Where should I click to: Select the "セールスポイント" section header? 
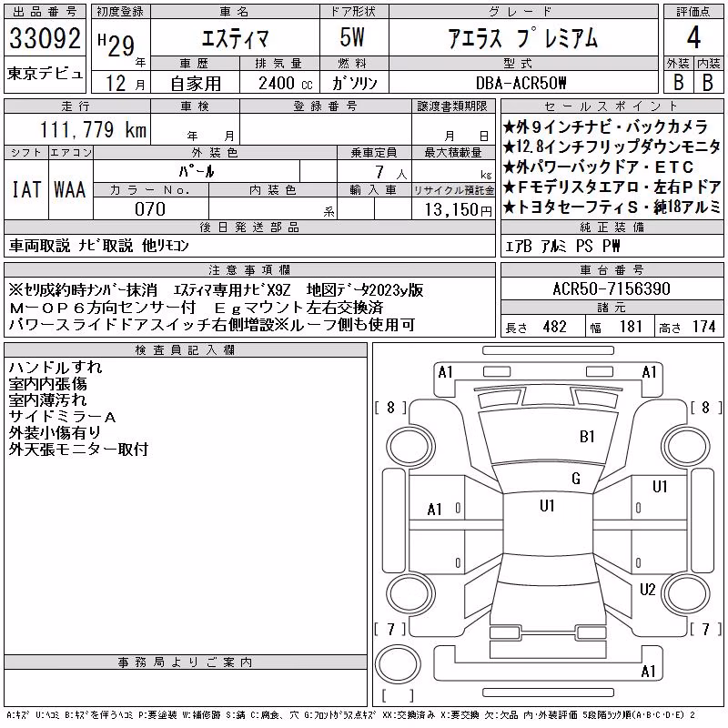tap(612, 106)
